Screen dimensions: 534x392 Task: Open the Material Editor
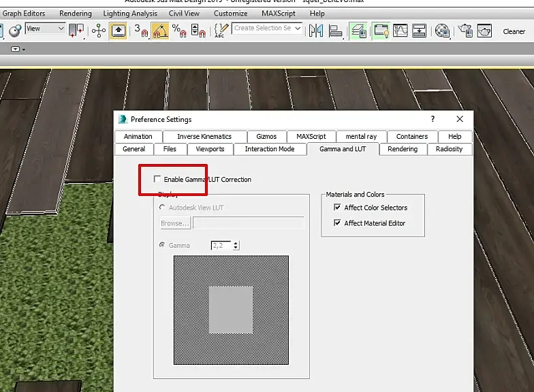coord(443,31)
